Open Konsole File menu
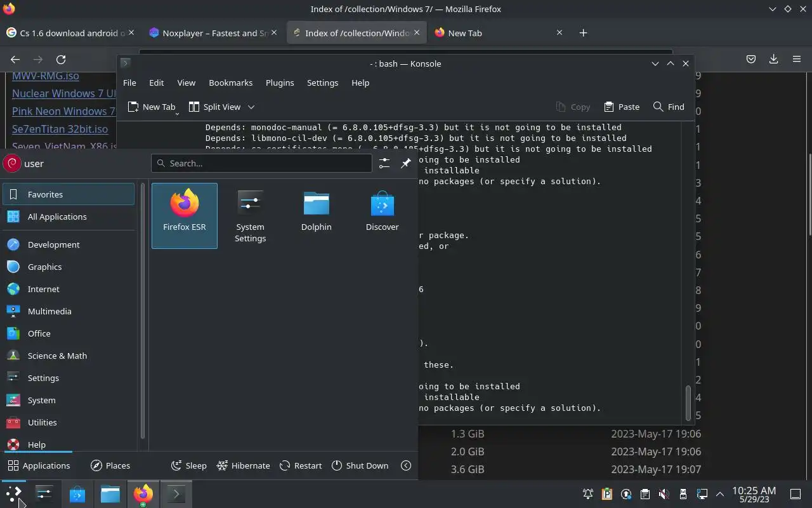812x508 pixels. tap(129, 83)
